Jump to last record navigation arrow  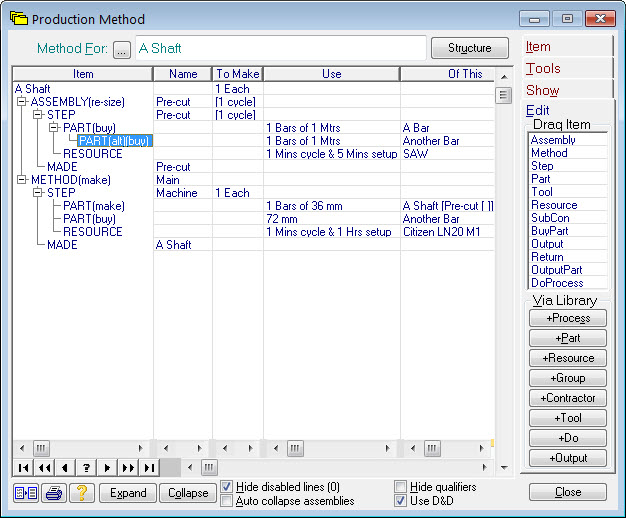(148, 468)
